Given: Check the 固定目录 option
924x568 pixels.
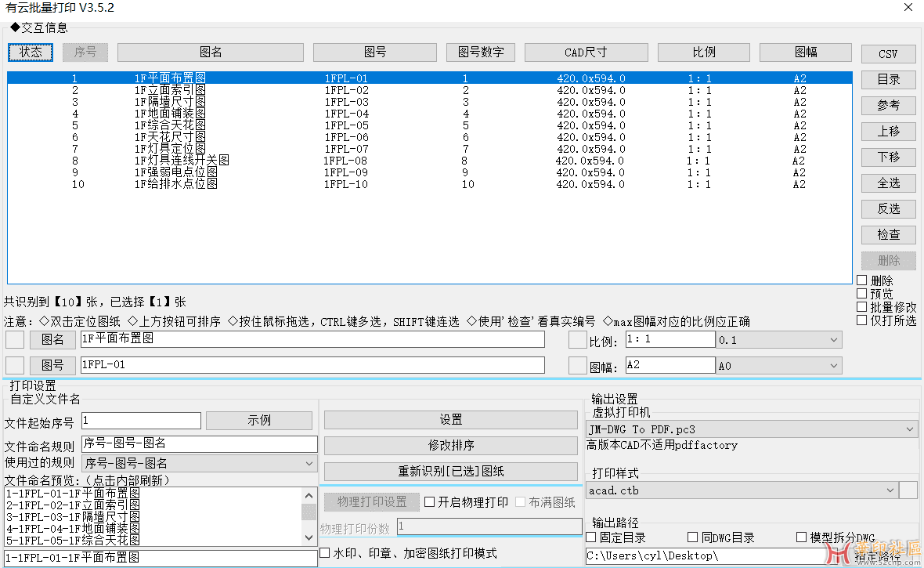Looking at the screenshot, I should coord(592,537).
